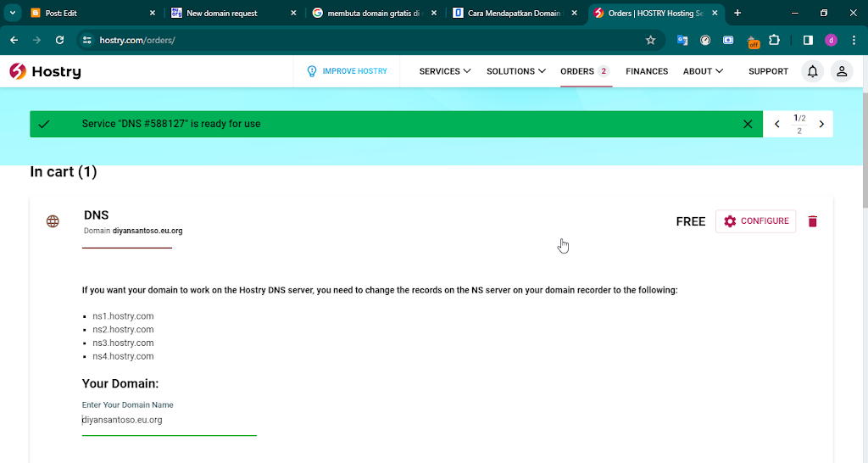
Task: Close the Post: Edit tab
Action: [x=153, y=13]
